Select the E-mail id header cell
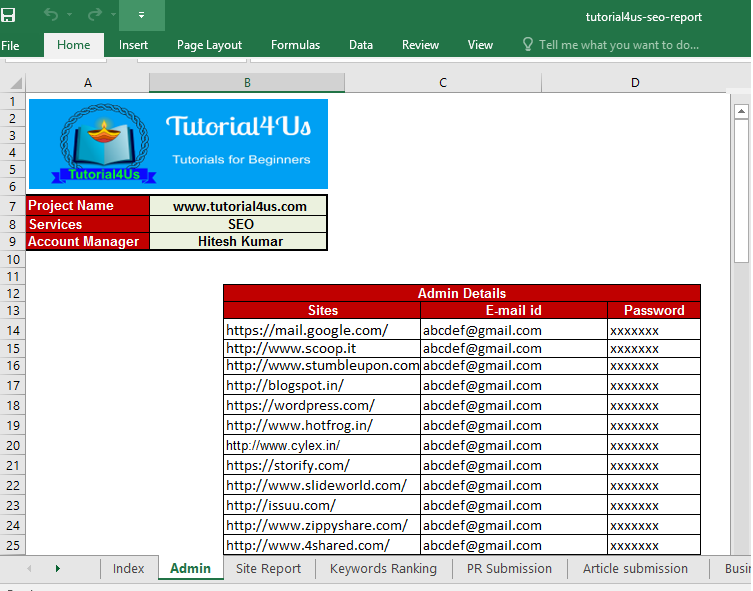This screenshot has width=753, height=591. coord(513,310)
